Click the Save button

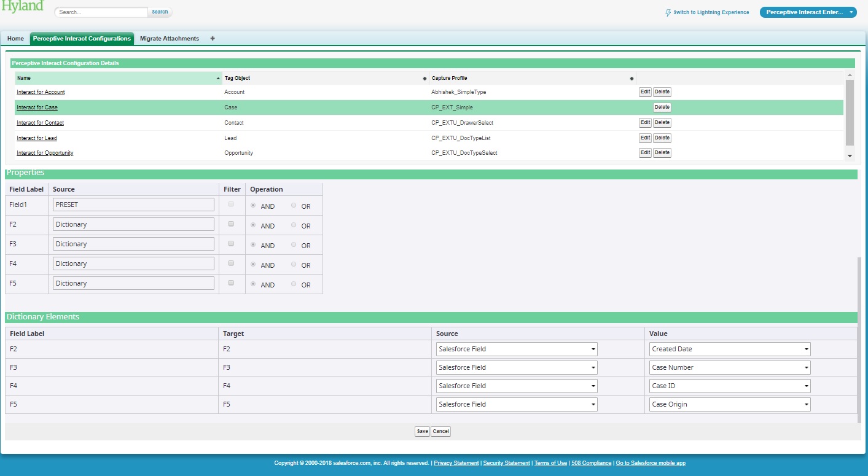[422, 431]
